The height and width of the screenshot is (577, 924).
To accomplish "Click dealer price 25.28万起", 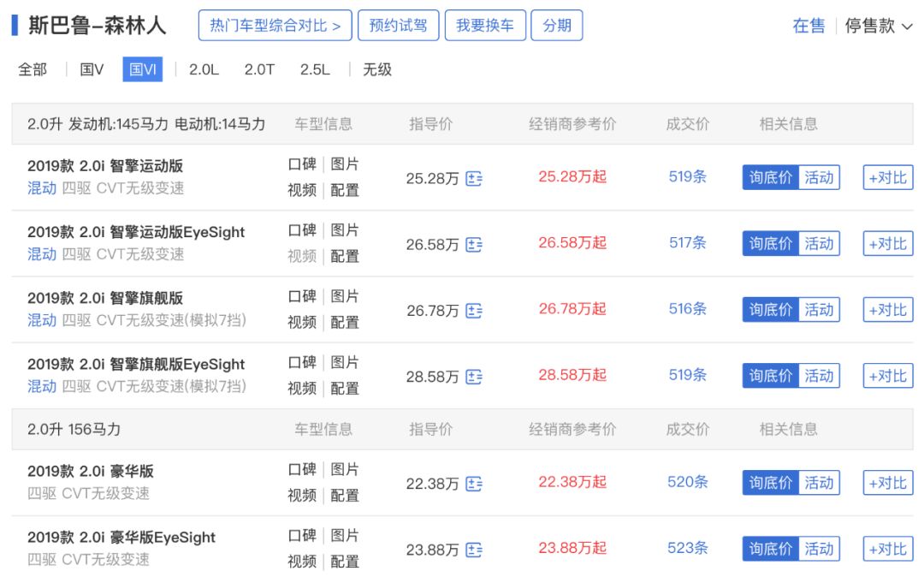I will 572,176.
